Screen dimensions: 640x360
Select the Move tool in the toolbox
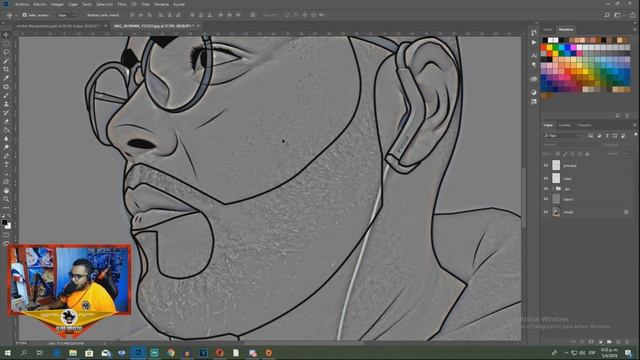pyautogui.click(x=6, y=35)
